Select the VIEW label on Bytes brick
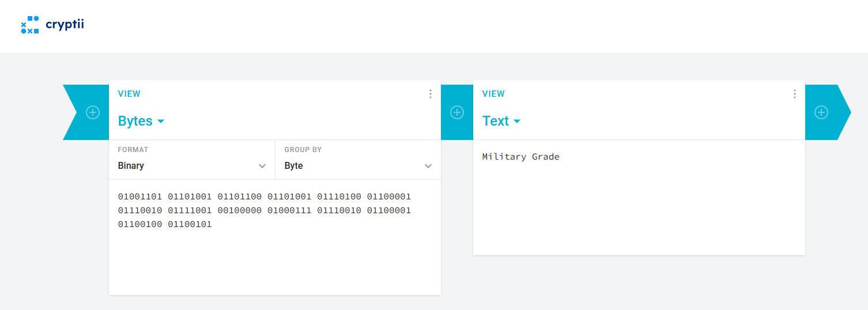 tap(129, 94)
